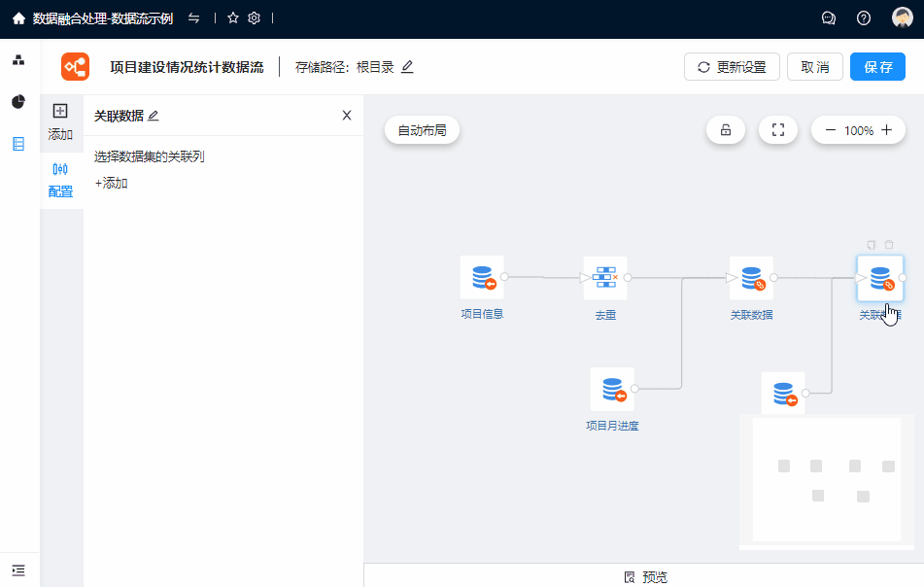Screen dimensions: 924x587
Task: Click the 项目信息 data source node
Action: coord(482,278)
